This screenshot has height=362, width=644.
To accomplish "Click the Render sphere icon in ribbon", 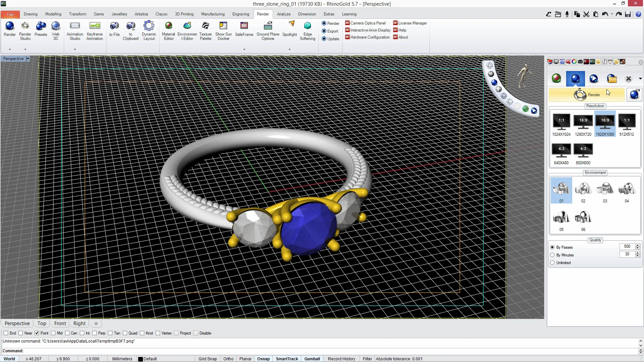I will [10, 26].
